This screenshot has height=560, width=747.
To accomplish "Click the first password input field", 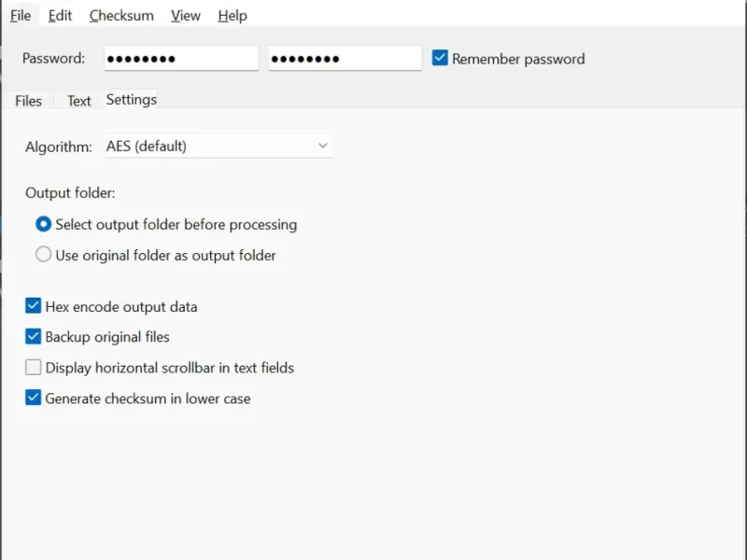I will (181, 59).
